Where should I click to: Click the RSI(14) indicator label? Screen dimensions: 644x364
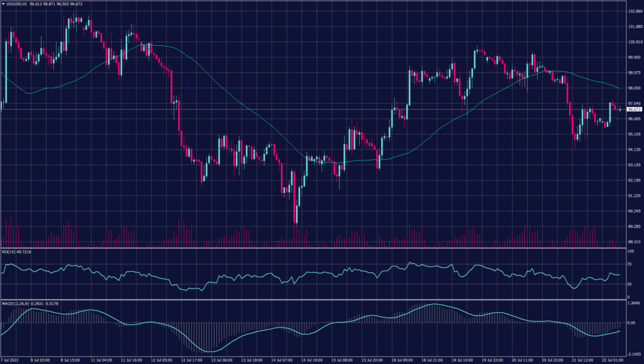coord(16,252)
